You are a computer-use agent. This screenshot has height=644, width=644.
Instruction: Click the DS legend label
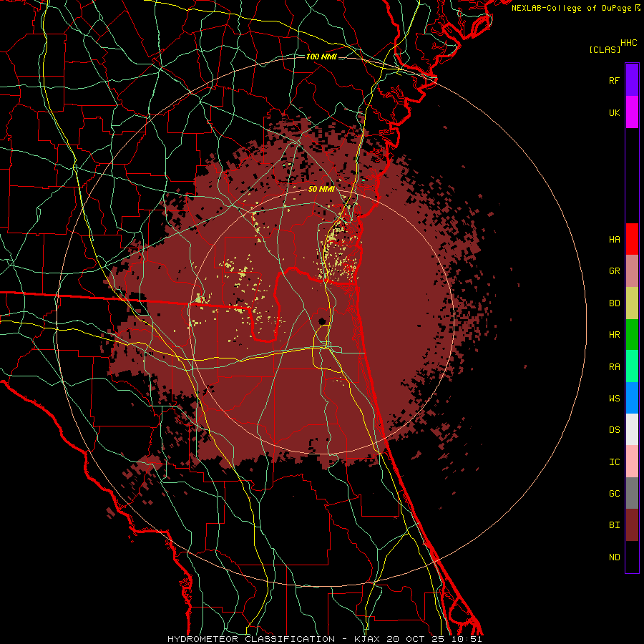pyautogui.click(x=614, y=429)
